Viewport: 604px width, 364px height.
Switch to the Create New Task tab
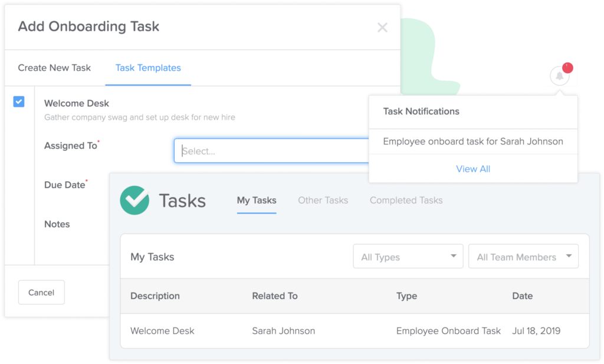tap(54, 68)
